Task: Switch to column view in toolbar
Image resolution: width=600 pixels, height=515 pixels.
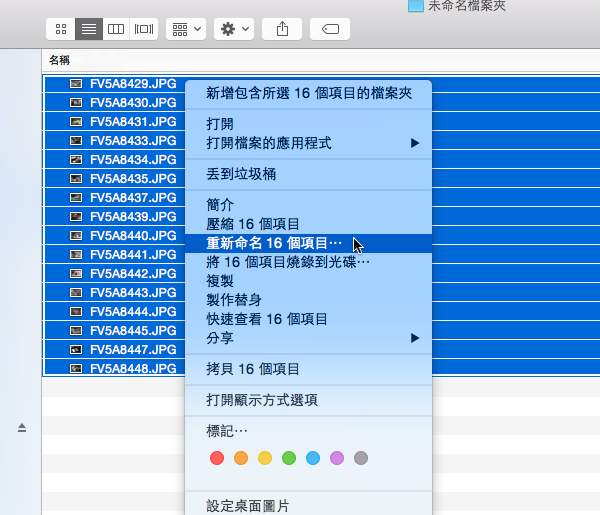Action: (117, 29)
